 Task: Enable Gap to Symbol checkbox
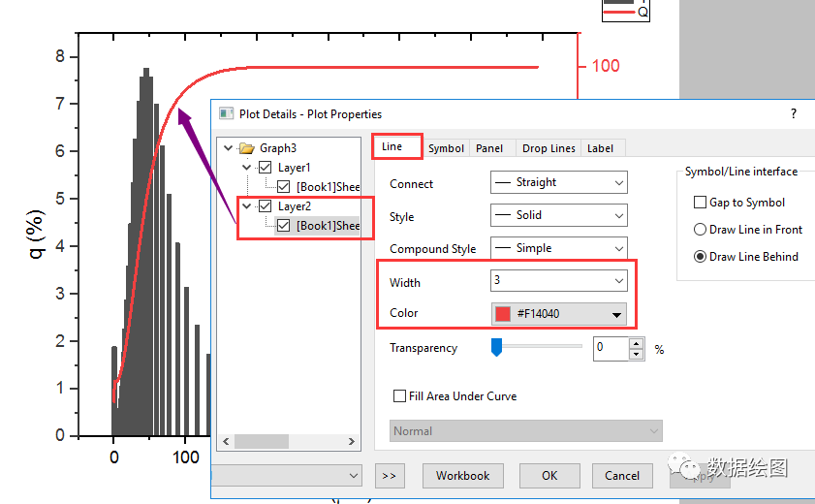(x=700, y=203)
